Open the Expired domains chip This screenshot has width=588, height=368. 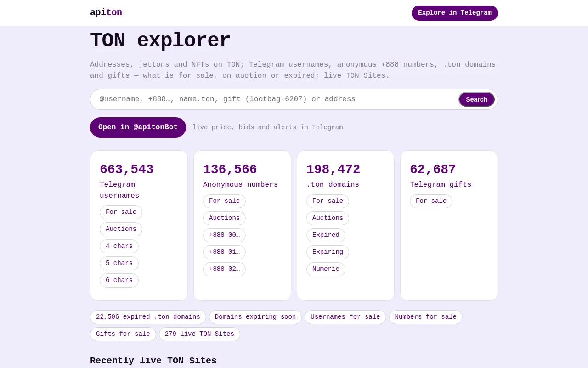pos(326,235)
